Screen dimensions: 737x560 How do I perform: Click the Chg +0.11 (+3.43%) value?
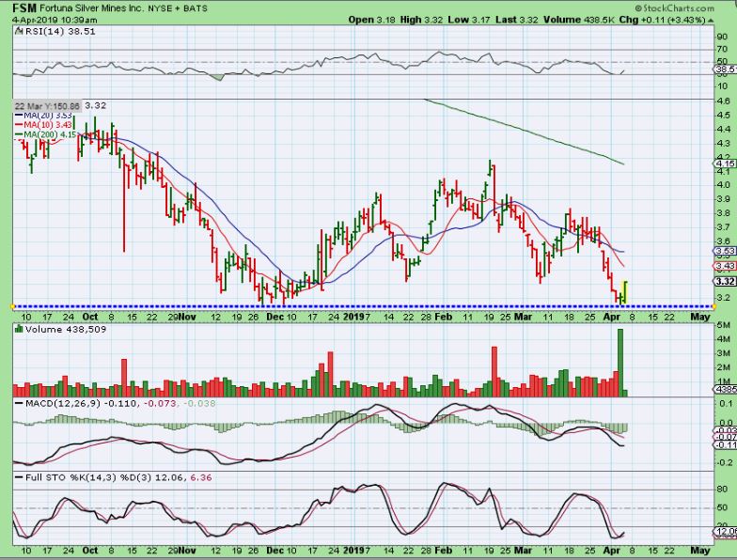click(x=662, y=20)
